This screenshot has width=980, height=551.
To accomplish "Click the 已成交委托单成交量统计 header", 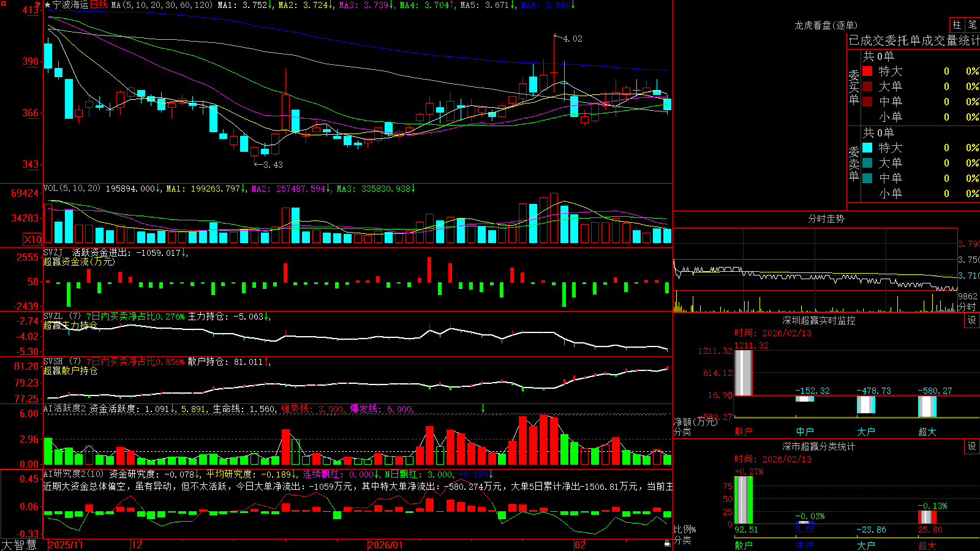I will click(914, 40).
